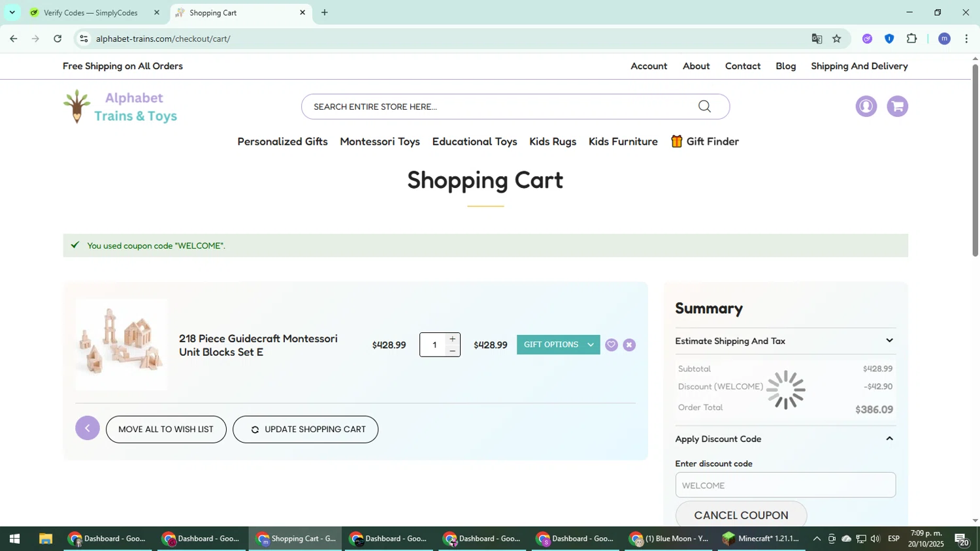Expand Estimate Shipping And Tax section

pyautogui.click(x=785, y=341)
